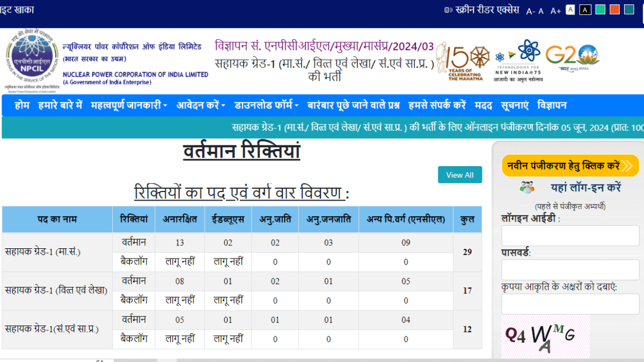Click the वर्तमान रिक्तियां heading
The width and height of the screenshot is (644, 362).
coord(241,151)
